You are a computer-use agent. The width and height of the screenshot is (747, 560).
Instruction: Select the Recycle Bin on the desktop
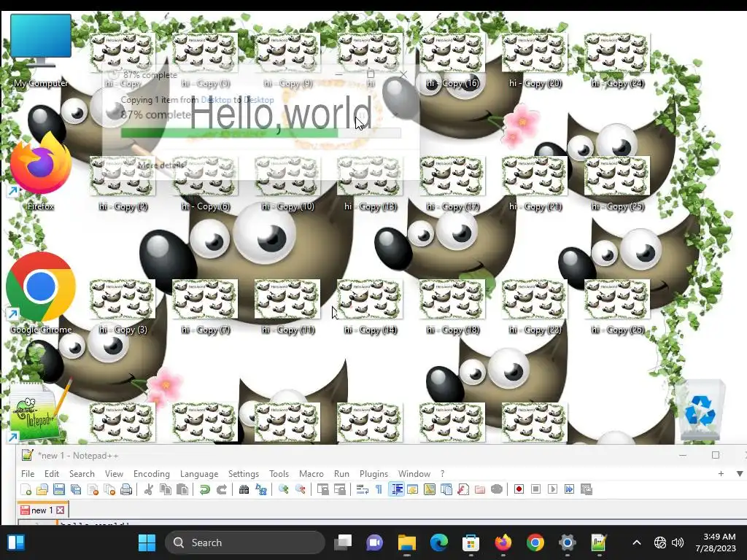click(x=700, y=411)
